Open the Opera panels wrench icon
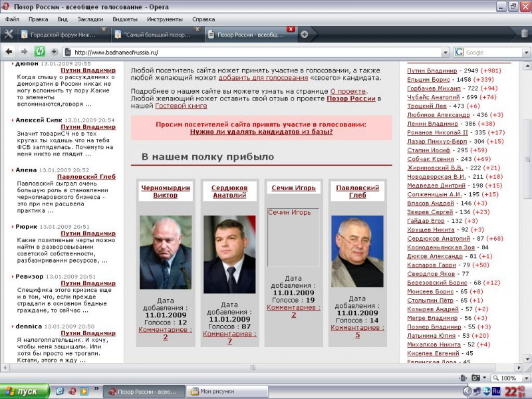Image resolution: width=532 pixels, height=399 pixels. tap(9, 34)
